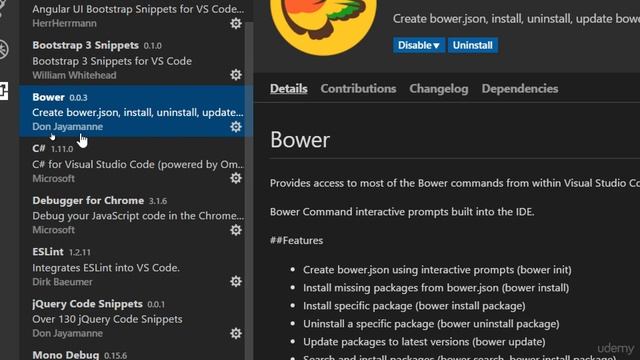Open gear menu for ESLint extension

tap(236, 281)
